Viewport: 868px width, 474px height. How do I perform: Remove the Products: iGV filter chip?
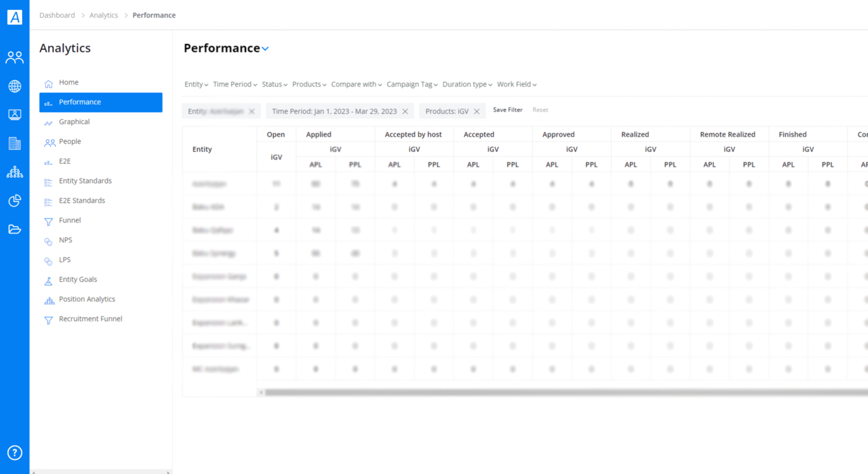coord(477,111)
